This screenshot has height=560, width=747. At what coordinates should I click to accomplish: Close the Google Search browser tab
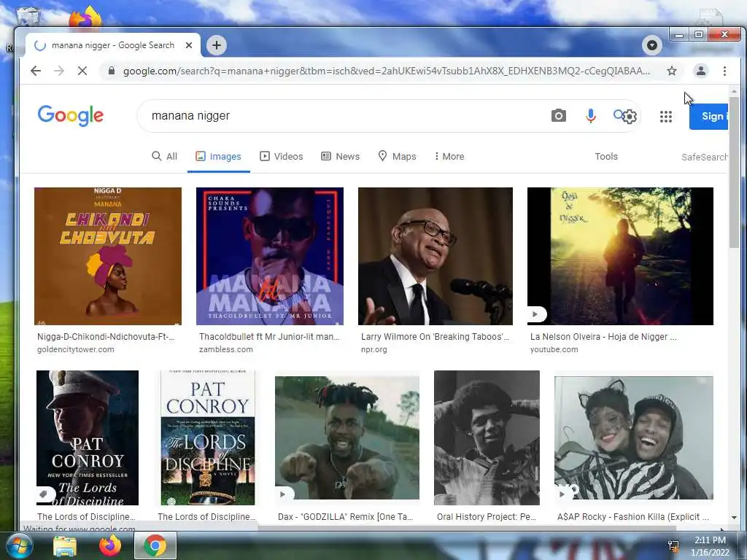tap(189, 45)
